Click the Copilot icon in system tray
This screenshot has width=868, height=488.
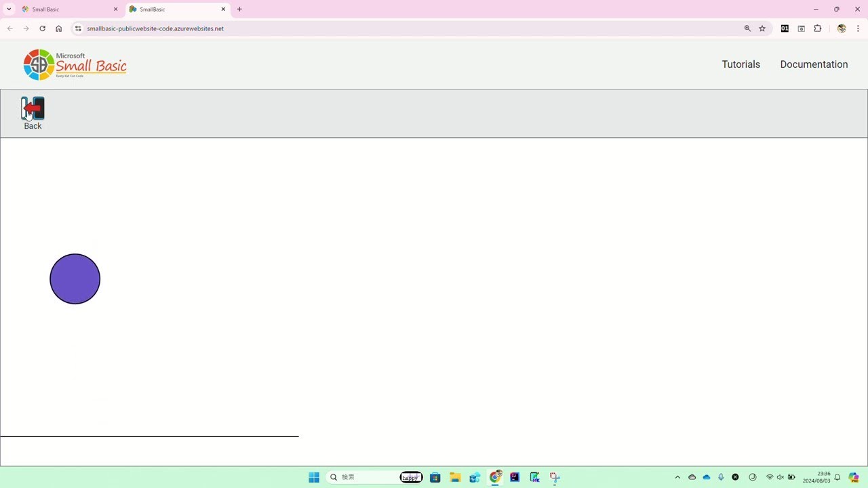[854, 477]
